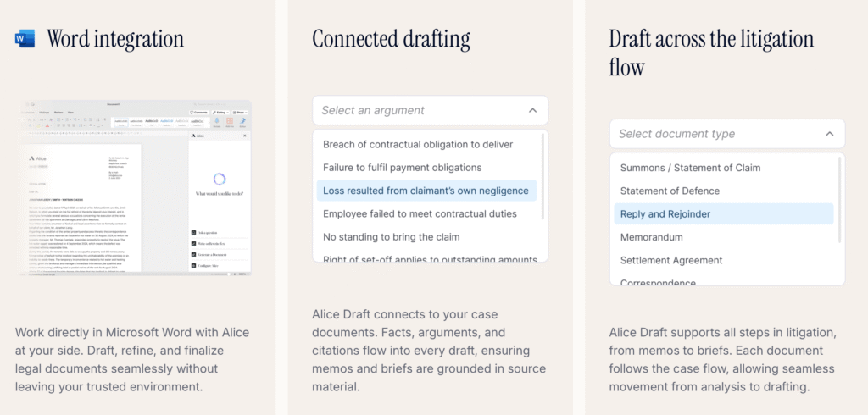The image size is (868, 415).
Task: Click the Dictate microphone icon in ribbon
Action: 216,122
